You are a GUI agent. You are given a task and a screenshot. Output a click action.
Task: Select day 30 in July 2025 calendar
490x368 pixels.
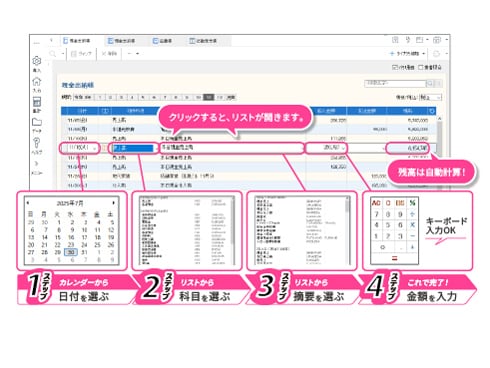pos(71,252)
